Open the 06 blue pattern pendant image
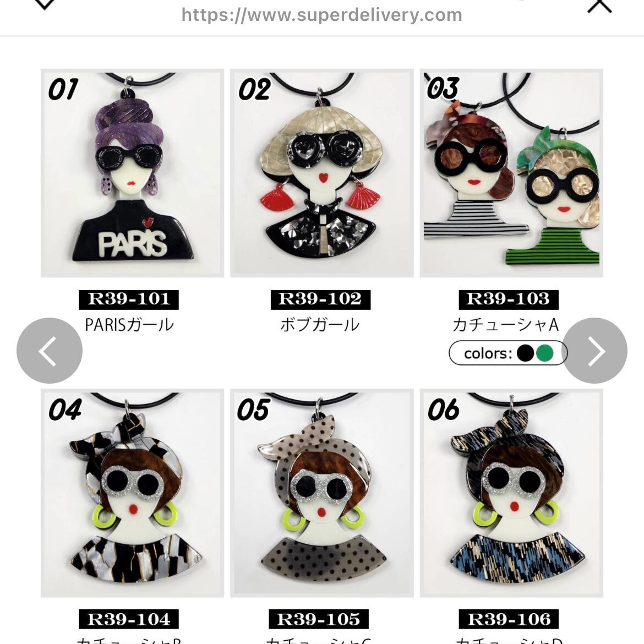Viewport: 644px width, 644px height. coord(511,493)
